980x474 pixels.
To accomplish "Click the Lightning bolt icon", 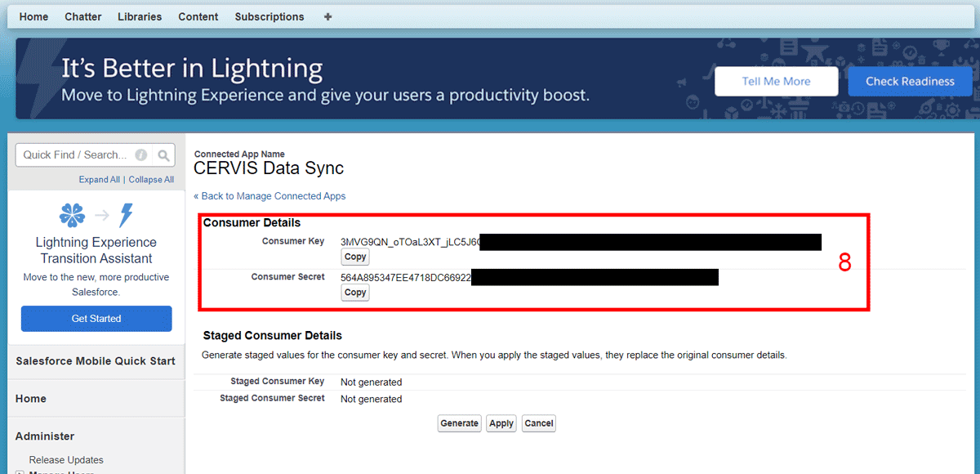I will pos(126,216).
